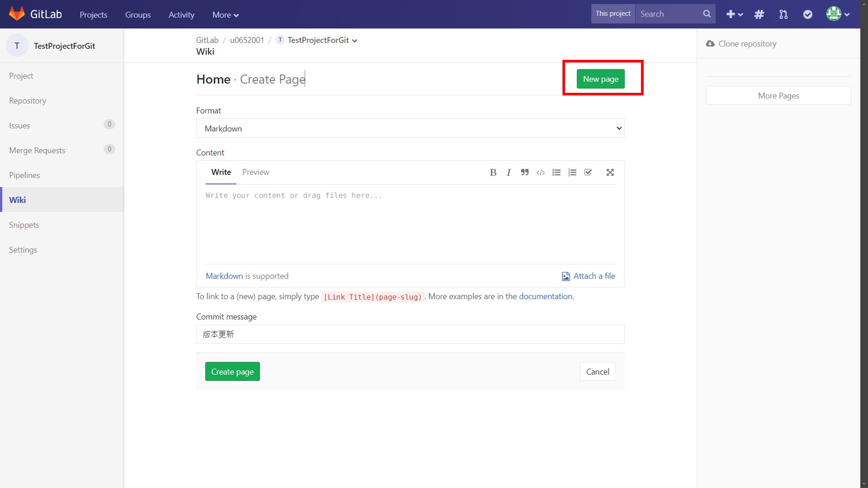
Task: Insert a blockquote using quote icon
Action: (525, 172)
